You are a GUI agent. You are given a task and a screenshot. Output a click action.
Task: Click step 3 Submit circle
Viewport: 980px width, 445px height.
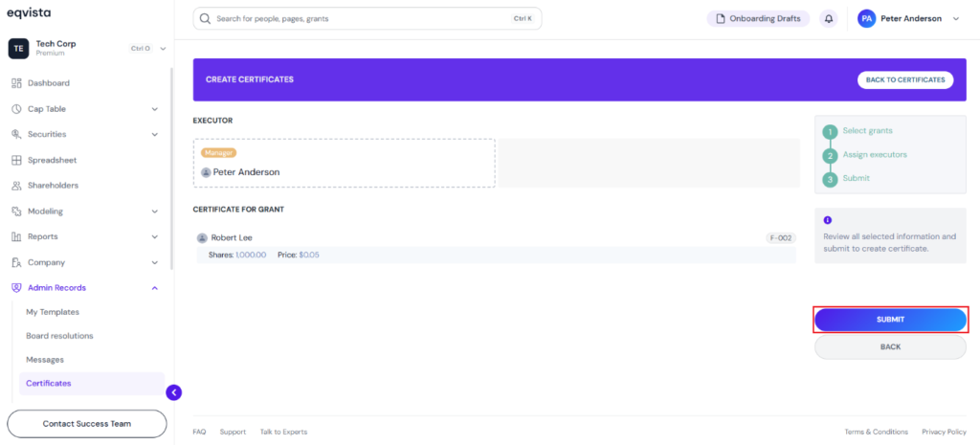[830, 180]
